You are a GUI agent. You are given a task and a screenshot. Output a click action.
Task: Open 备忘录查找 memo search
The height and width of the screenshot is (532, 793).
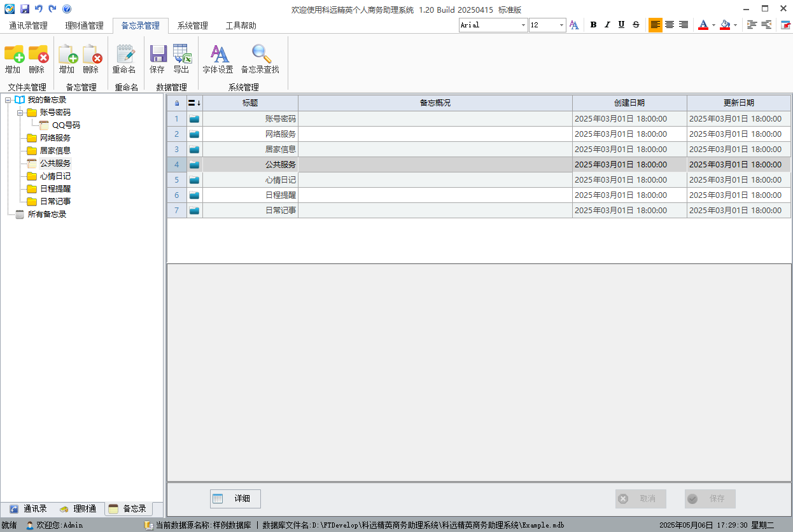[x=260, y=55]
